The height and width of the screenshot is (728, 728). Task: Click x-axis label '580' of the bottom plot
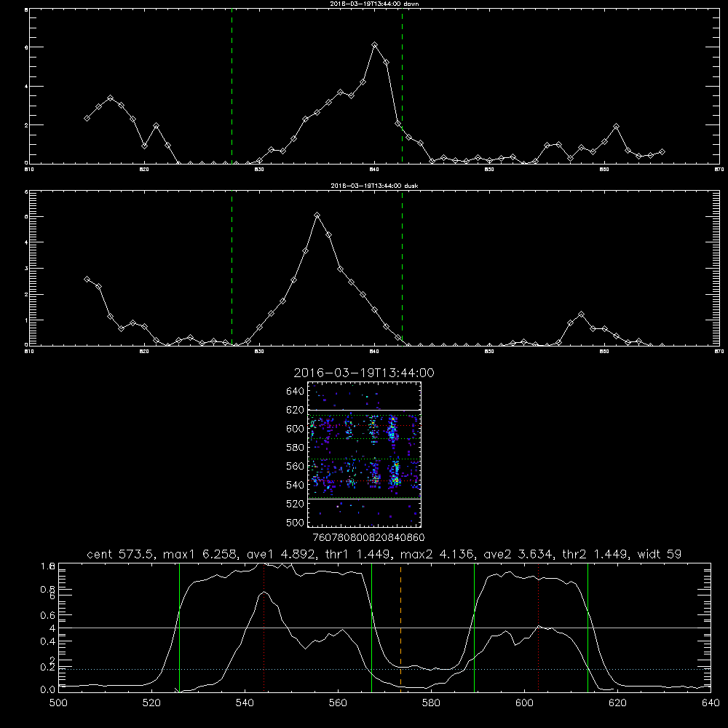431,703
